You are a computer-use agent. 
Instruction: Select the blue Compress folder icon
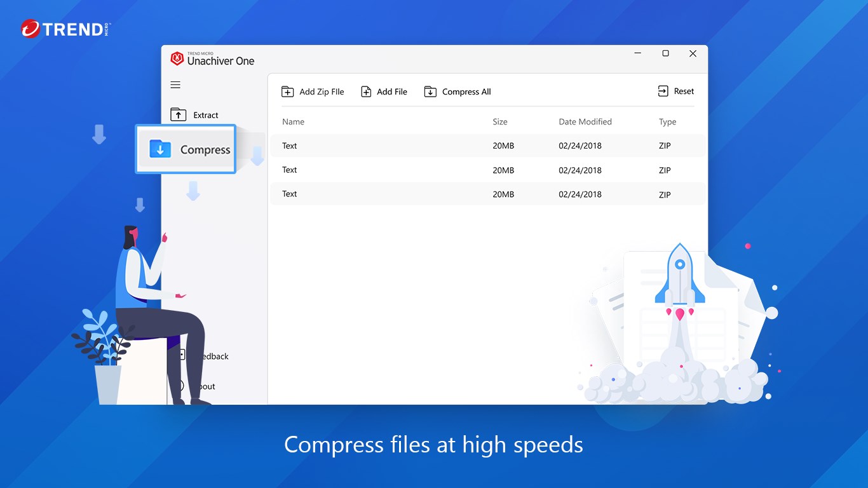(x=160, y=149)
